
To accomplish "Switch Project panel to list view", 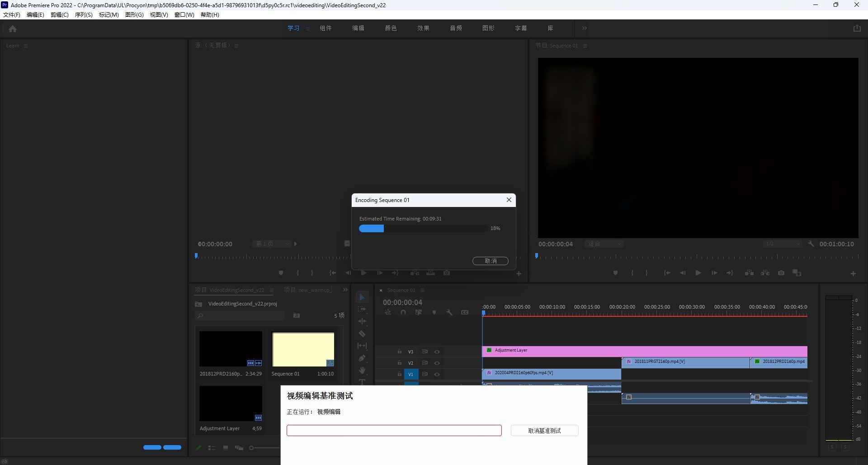I will click(212, 448).
